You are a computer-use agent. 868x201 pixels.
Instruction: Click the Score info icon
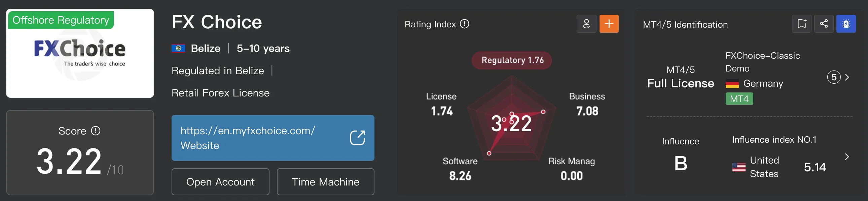[96, 131]
